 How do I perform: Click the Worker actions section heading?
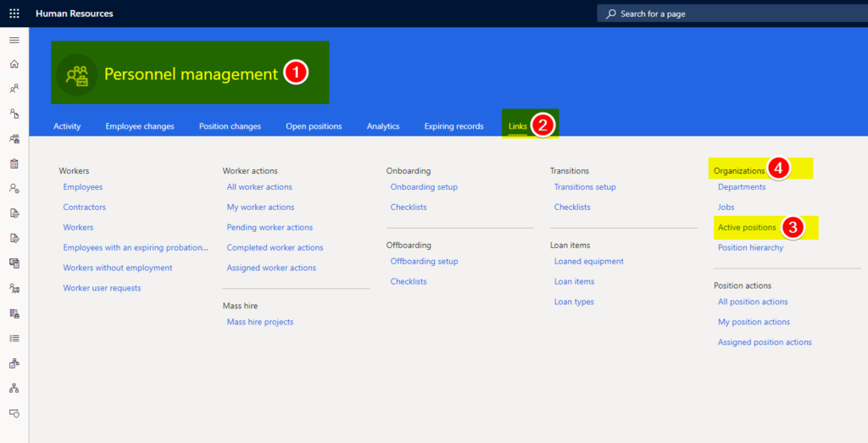[x=250, y=171]
